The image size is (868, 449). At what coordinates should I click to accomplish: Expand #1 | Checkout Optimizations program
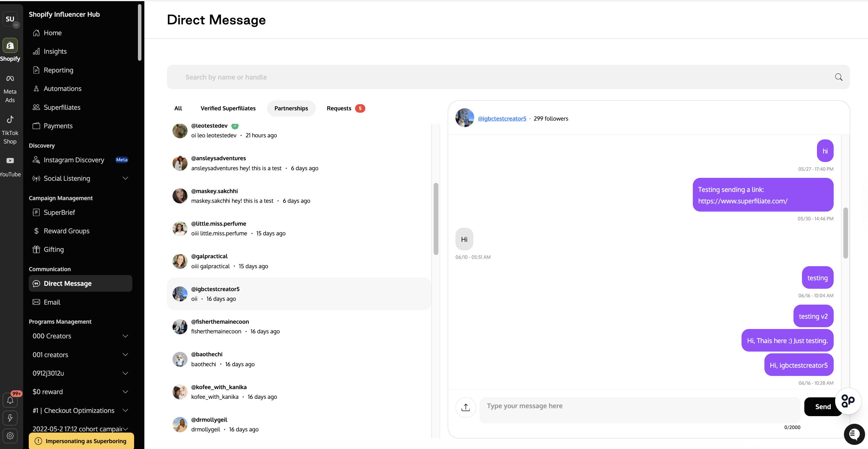(x=125, y=410)
